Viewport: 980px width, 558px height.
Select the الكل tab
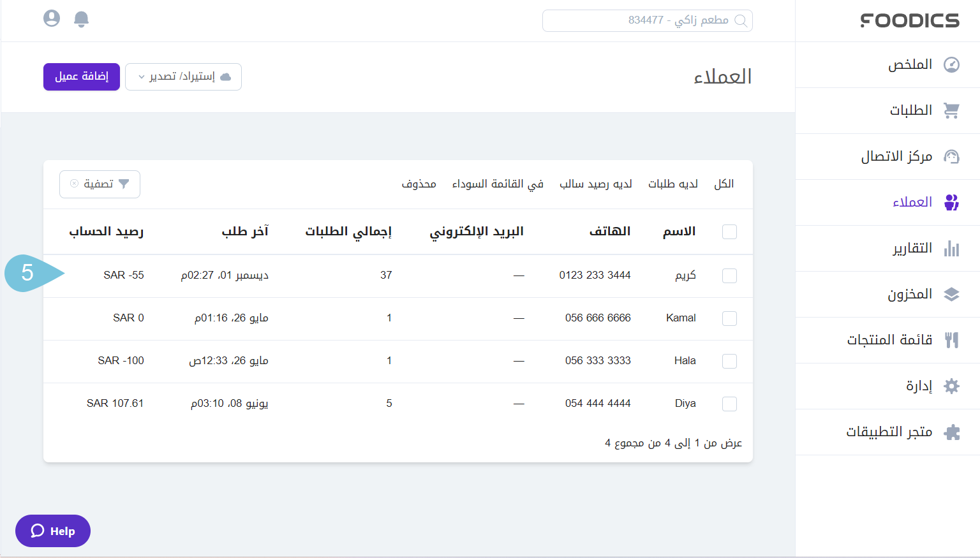[x=724, y=184]
